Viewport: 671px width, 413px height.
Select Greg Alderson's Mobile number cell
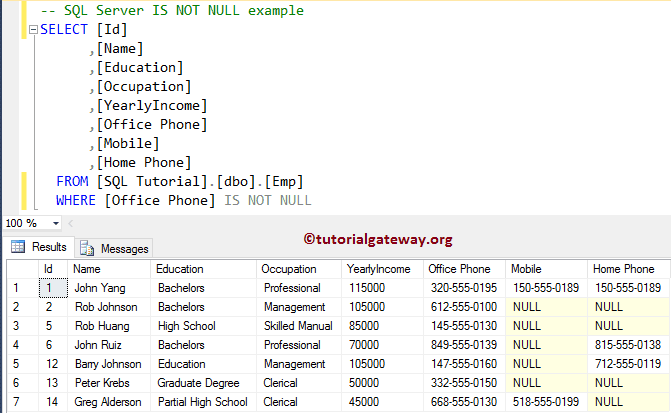pyautogui.click(x=546, y=402)
